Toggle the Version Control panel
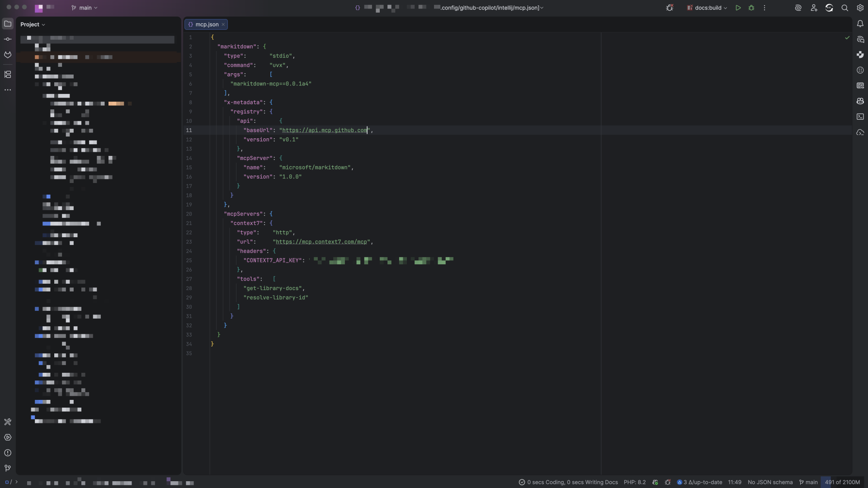Screen dimensions: 868x488 click(x=8, y=468)
